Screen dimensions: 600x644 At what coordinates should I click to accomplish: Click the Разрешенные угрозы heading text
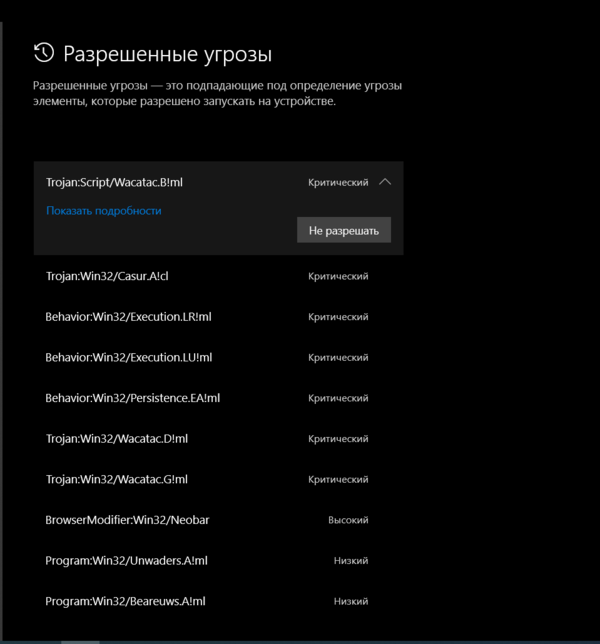(167, 54)
